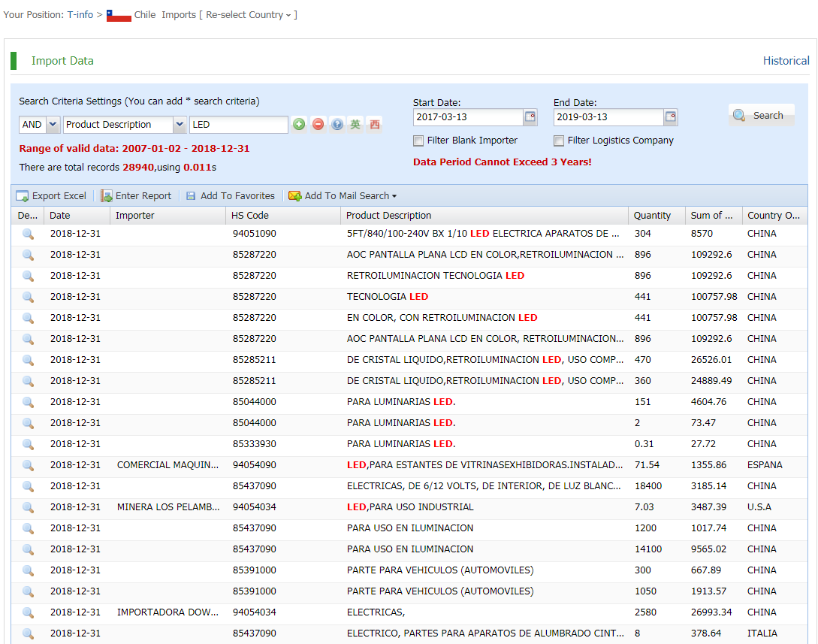View details of the COMERCIAL MAQUIN row
Image resolution: width=818 pixels, height=644 pixels.
pos(28,465)
